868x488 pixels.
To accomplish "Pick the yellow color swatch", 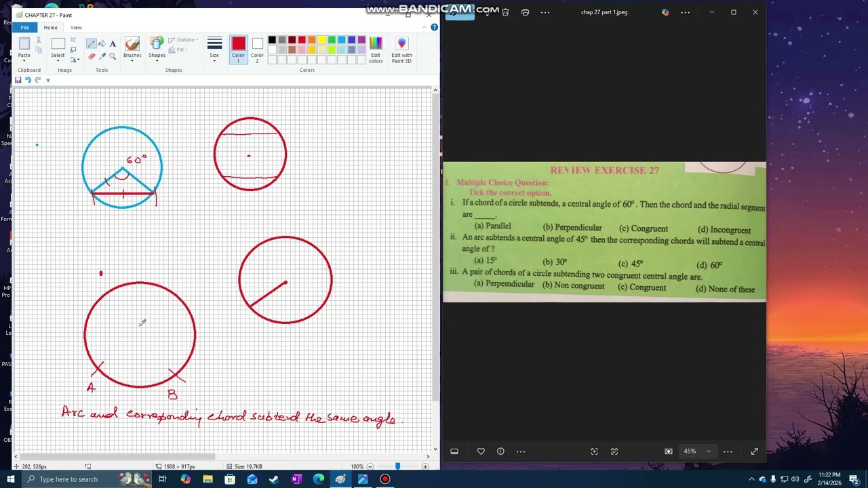I will point(321,40).
